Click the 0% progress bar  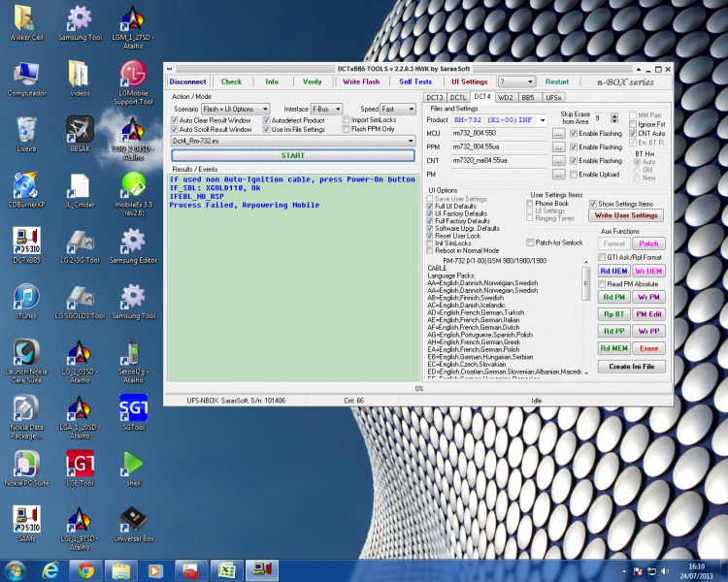tap(418, 388)
